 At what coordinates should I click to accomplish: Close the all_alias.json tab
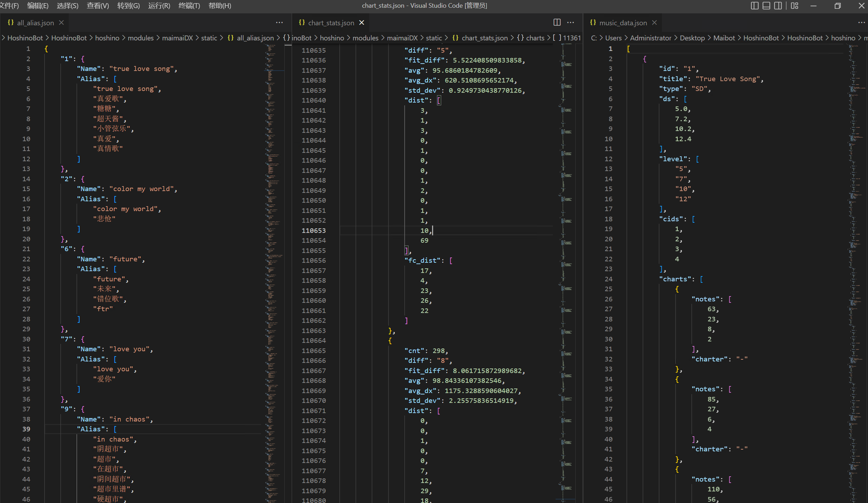pyautogui.click(x=61, y=22)
